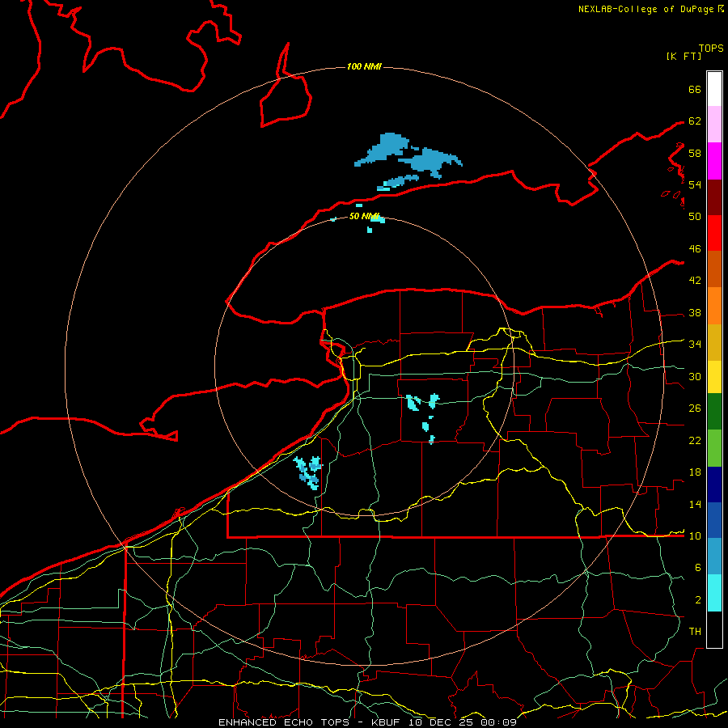The width and height of the screenshot is (728, 728).
Task: Click the 34 value on the legend scale
Action: pyautogui.click(x=695, y=344)
